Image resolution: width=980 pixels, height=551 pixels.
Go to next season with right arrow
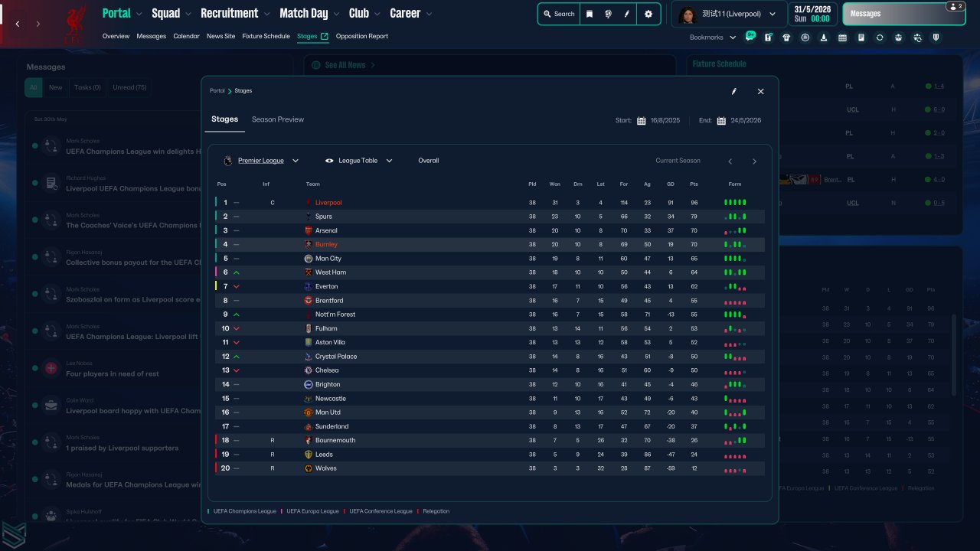click(754, 161)
